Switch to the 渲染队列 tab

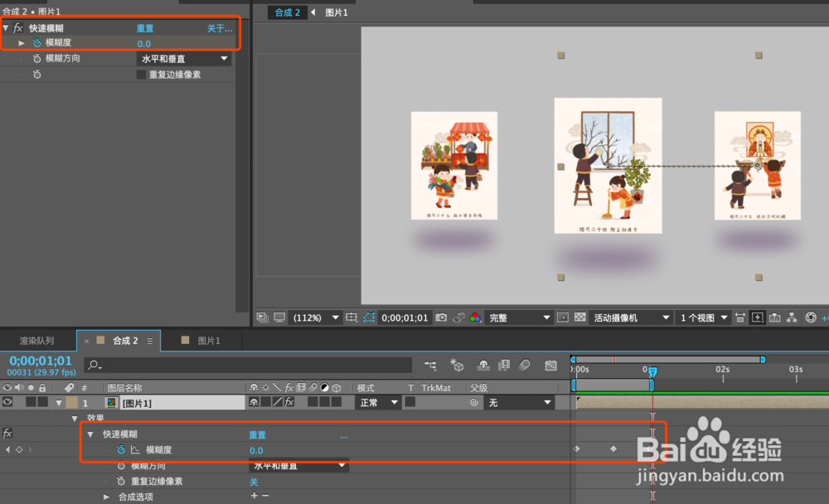(37, 341)
